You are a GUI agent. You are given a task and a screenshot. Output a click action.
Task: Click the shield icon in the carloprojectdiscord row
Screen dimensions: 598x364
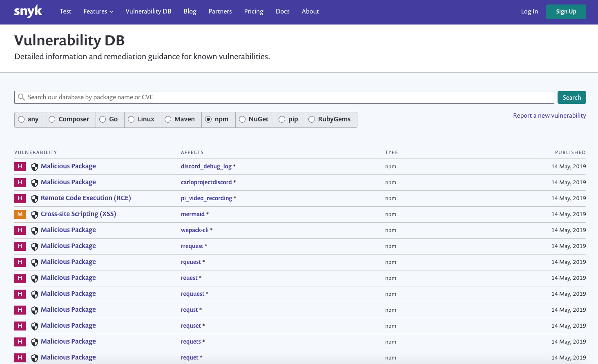35,183
